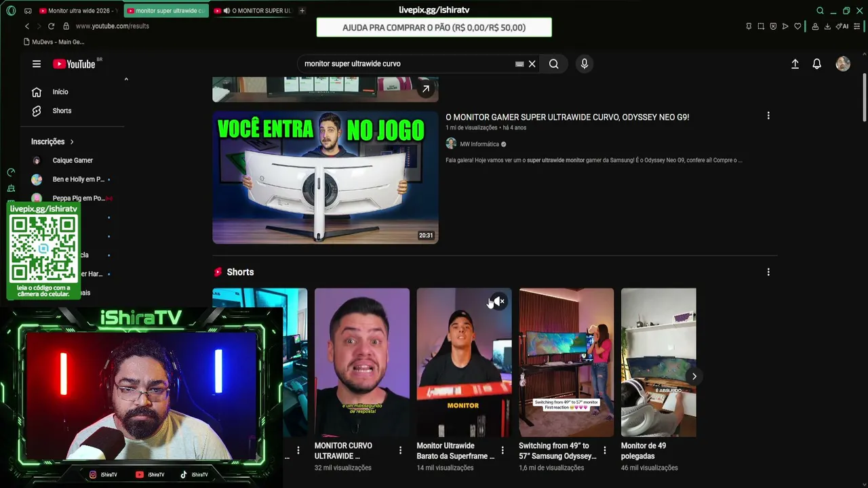Collapse the sidebar section with the up chevron
Screen dimensions: 868x488
click(x=126, y=79)
